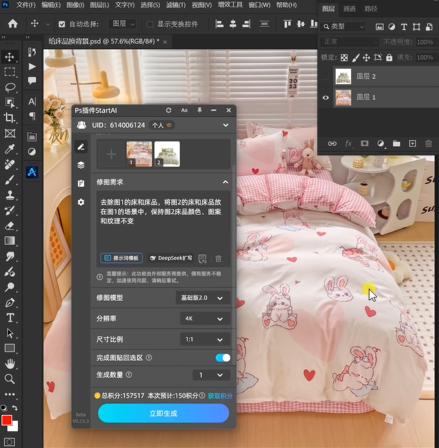Open the 滤镜(T) menu
The width and height of the screenshot is (439, 448).
[x=176, y=5]
